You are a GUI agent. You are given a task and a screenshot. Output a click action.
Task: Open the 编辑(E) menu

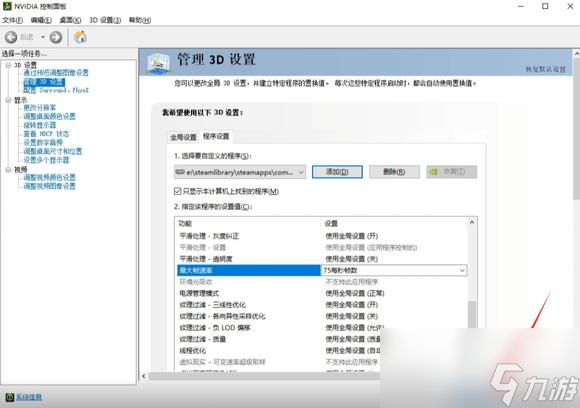[41, 20]
